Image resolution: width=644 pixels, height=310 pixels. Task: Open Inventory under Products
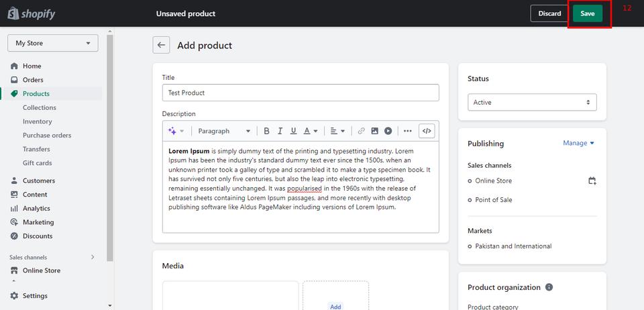pos(38,121)
